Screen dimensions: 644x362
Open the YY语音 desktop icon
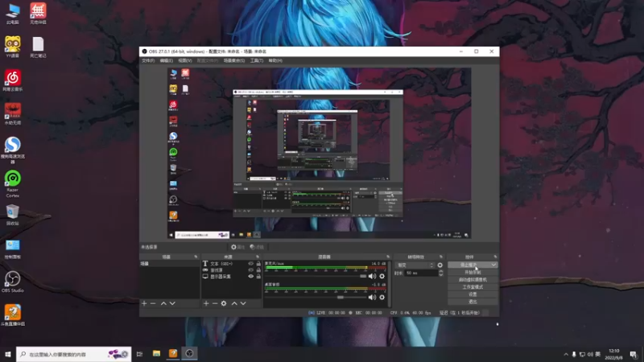(x=13, y=47)
